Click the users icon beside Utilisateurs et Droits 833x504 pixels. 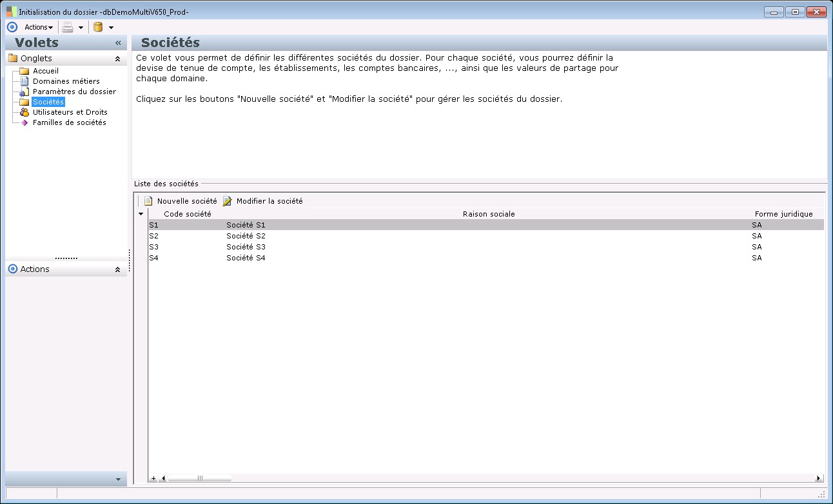(x=24, y=112)
